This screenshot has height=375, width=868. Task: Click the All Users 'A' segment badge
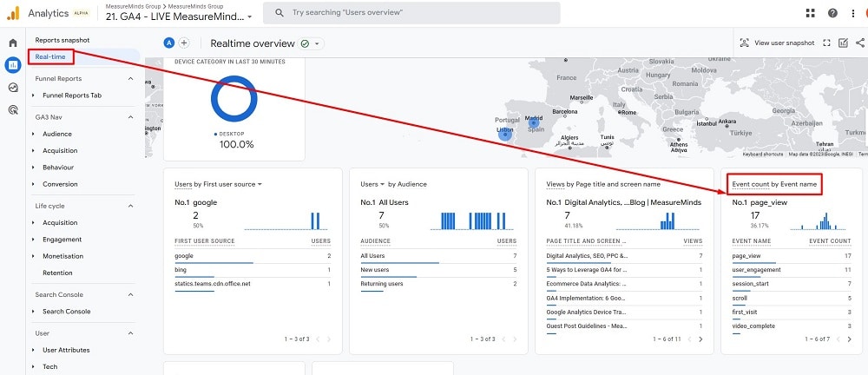tap(169, 43)
